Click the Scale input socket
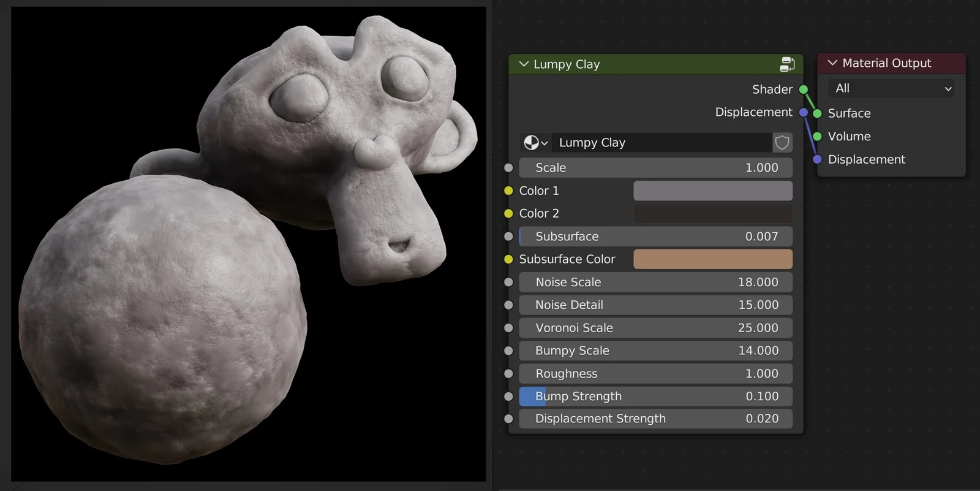Viewport: 980px width, 491px height. pos(508,168)
